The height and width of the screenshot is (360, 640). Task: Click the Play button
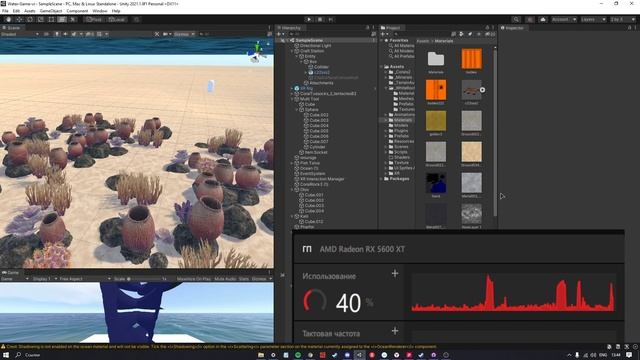click(309, 19)
